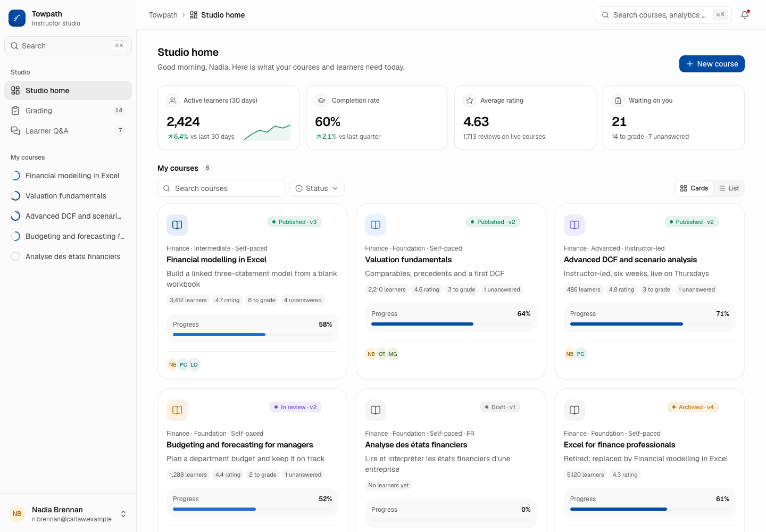
Task: Open Valuation fundamentals in the sidebar course list
Action: 68,196
